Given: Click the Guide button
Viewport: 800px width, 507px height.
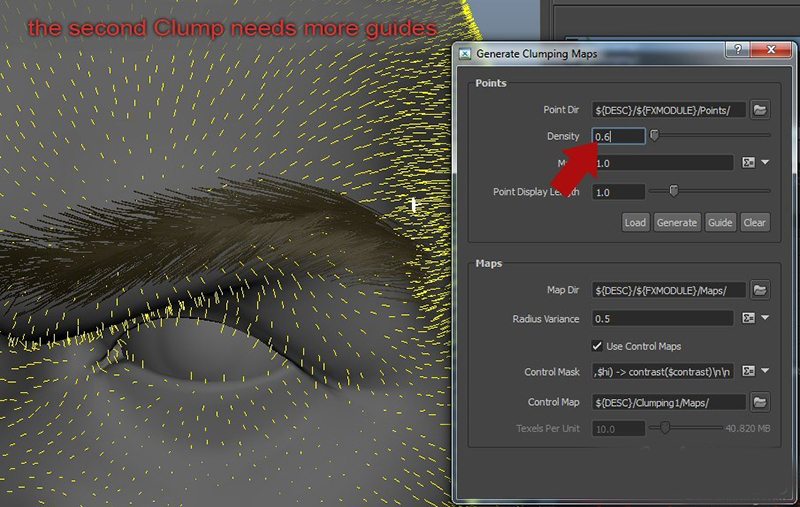Looking at the screenshot, I should point(720,222).
